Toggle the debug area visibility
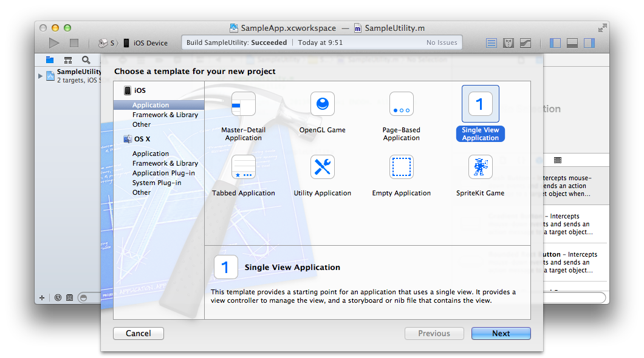 572,43
